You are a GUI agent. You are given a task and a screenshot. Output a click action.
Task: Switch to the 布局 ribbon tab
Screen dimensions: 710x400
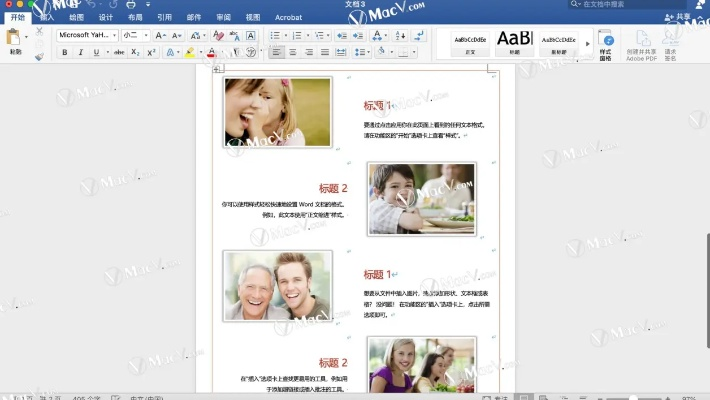tap(135, 17)
